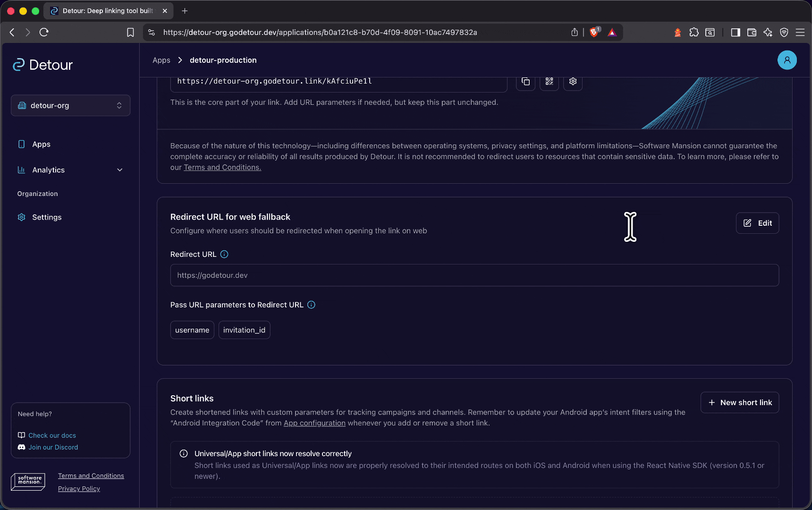Image resolution: width=812 pixels, height=510 pixels.
Task: Click the user profile avatar
Action: (787, 60)
